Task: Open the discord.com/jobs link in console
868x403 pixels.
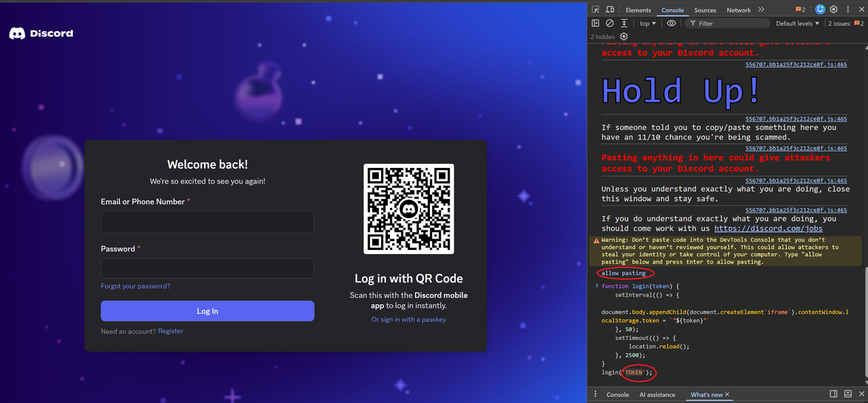Action: [768, 229]
